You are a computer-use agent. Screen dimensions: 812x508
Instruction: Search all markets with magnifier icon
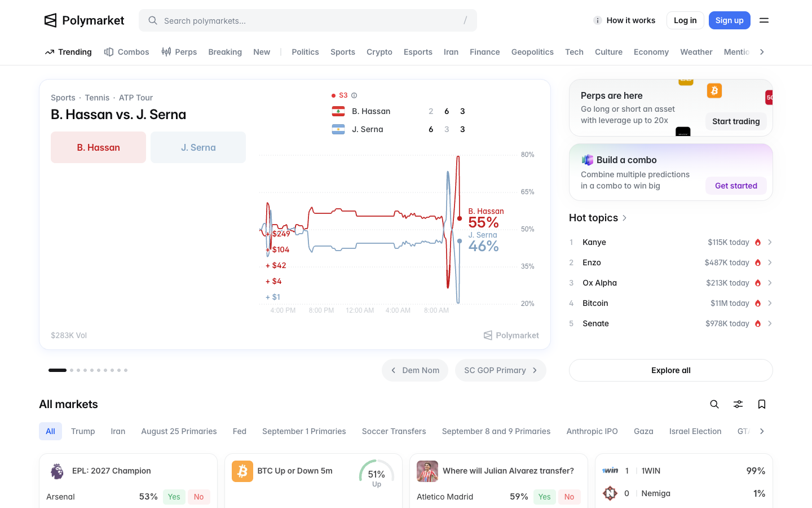click(x=714, y=404)
